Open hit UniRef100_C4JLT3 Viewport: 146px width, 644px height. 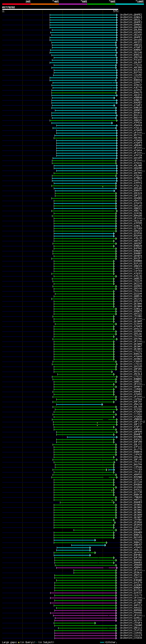coord(131,595)
